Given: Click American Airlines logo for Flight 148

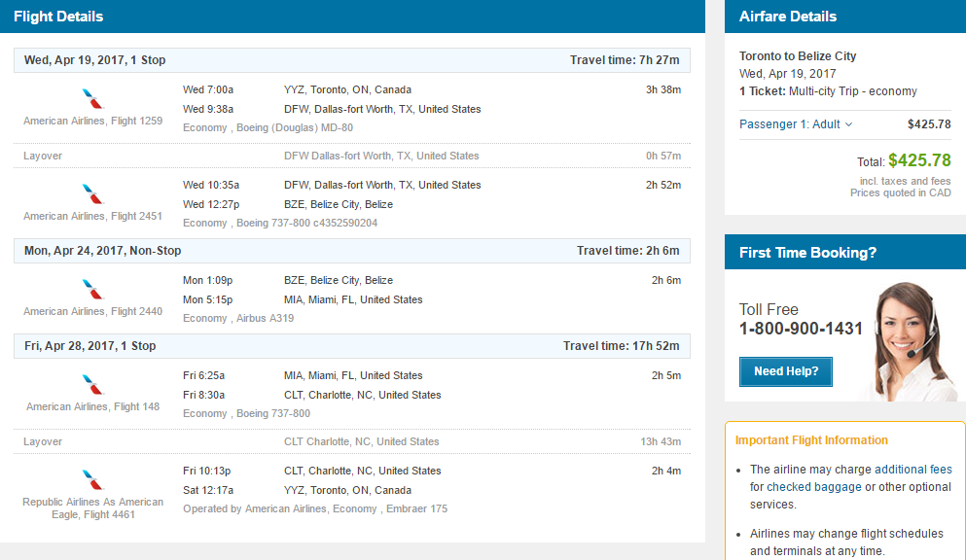Looking at the screenshot, I should tap(93, 385).
